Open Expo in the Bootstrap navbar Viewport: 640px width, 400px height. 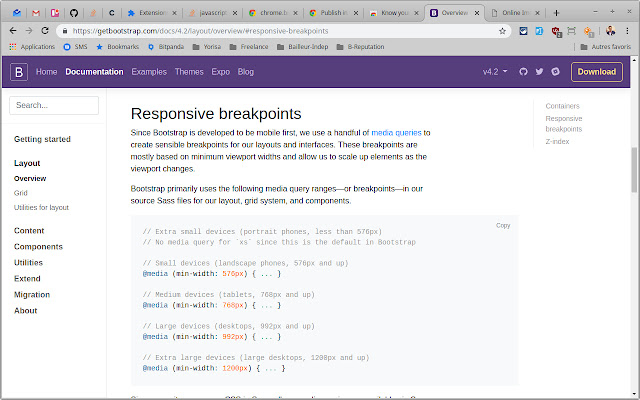point(220,72)
